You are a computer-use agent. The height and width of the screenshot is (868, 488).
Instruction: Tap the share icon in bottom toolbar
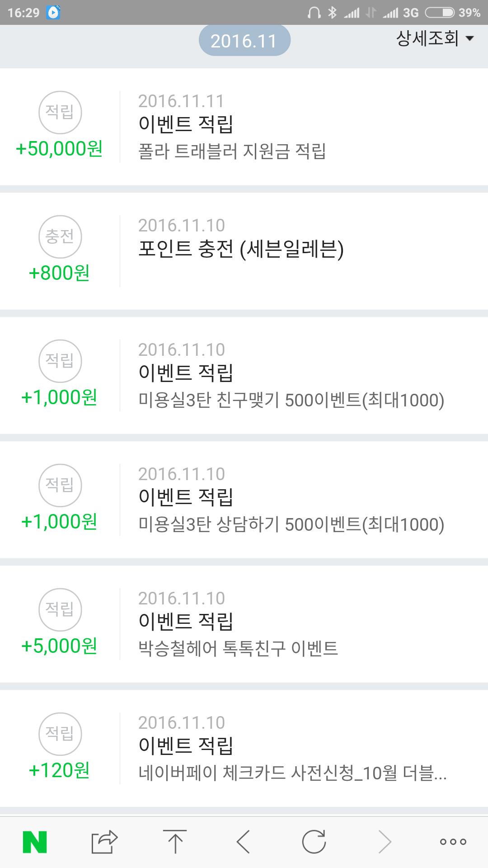[104, 842]
